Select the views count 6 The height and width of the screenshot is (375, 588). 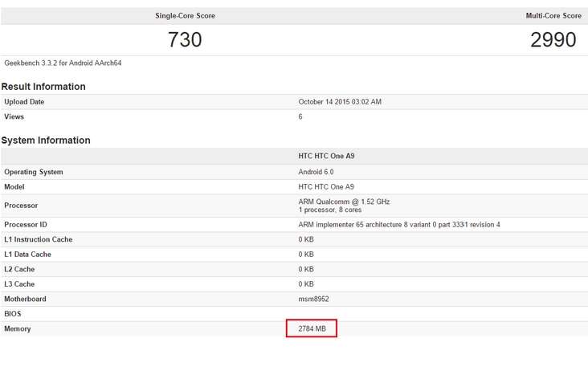pyautogui.click(x=300, y=116)
